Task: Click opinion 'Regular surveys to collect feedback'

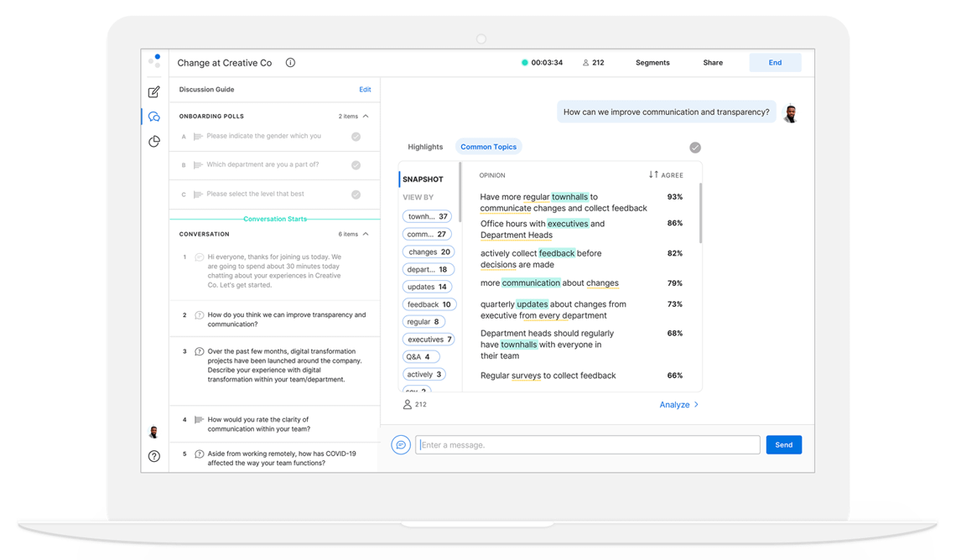Action: coord(548,376)
